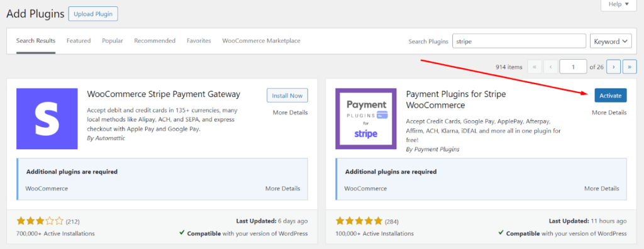Click the compatibility checkmark on left card
This screenshot has height=249, width=644.
[182, 233]
